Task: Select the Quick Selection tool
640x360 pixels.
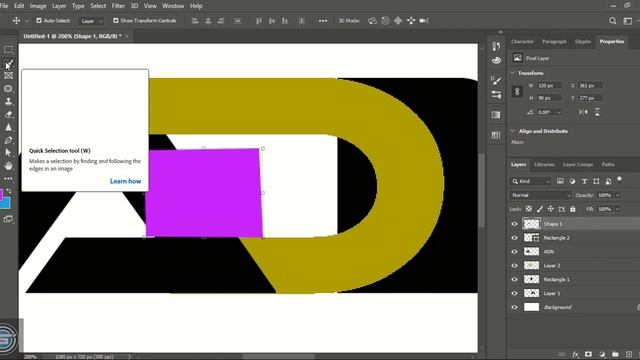Action: pyautogui.click(x=8, y=64)
